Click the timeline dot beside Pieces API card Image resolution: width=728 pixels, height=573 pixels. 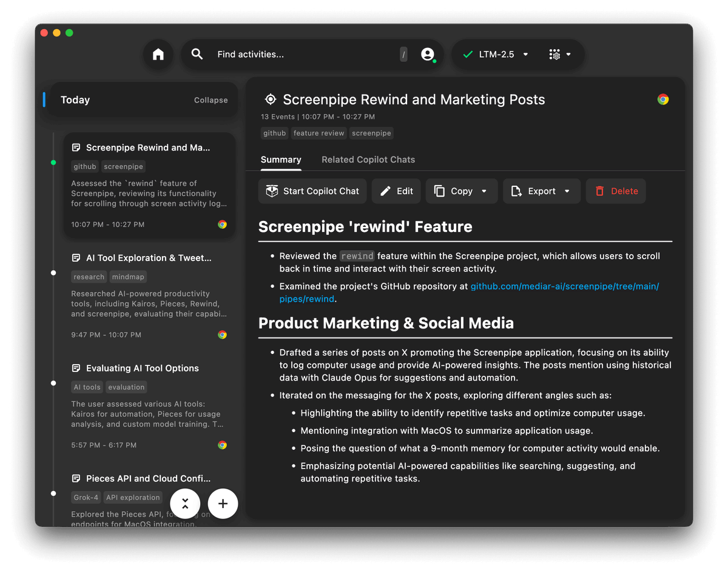click(53, 493)
